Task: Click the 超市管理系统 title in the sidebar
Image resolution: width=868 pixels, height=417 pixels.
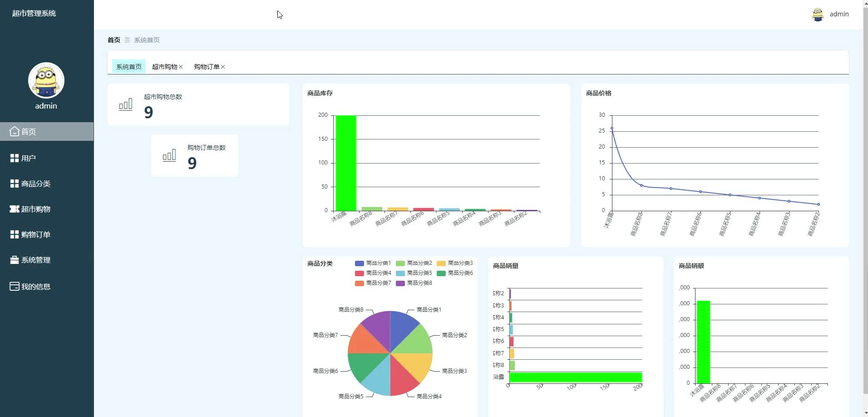Action: [x=34, y=13]
